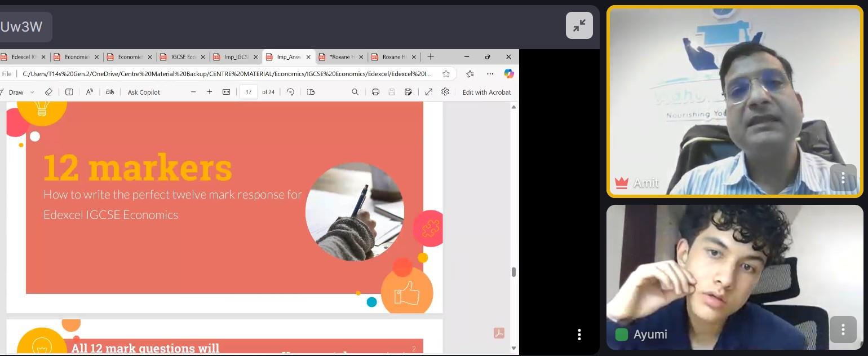The width and height of the screenshot is (868, 356).
Task: Click the page number input field
Action: 249,92
